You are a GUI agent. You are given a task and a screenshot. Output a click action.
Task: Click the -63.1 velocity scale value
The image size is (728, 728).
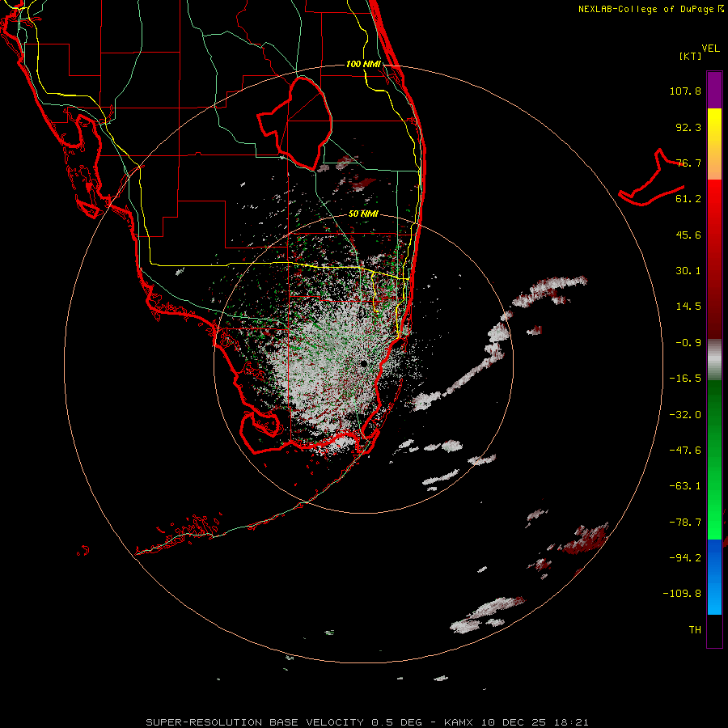click(685, 486)
